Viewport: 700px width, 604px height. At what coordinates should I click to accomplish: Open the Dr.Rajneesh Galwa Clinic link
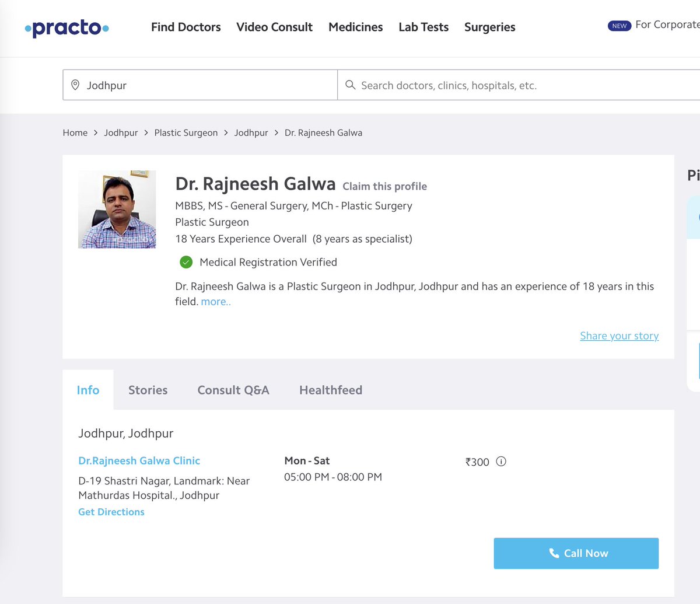click(x=139, y=460)
